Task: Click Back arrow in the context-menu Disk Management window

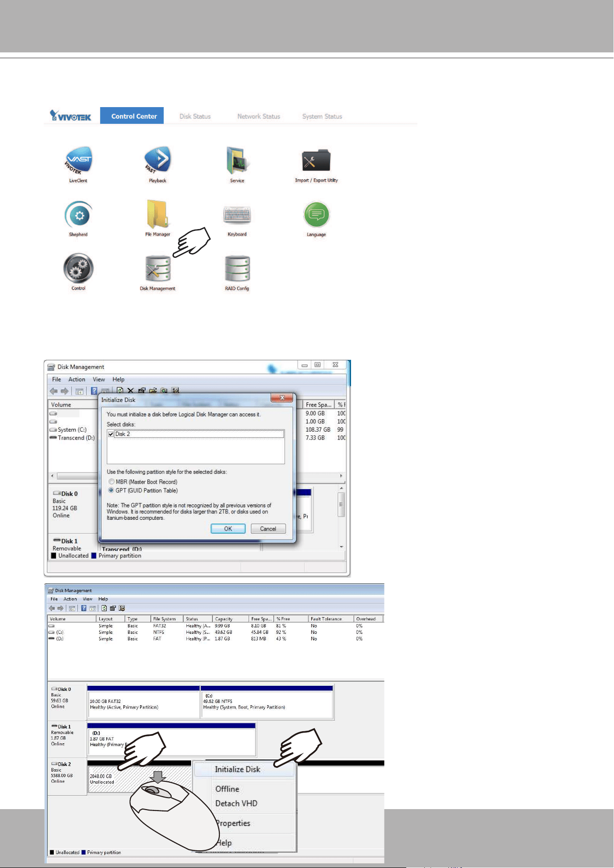Action: (x=52, y=608)
